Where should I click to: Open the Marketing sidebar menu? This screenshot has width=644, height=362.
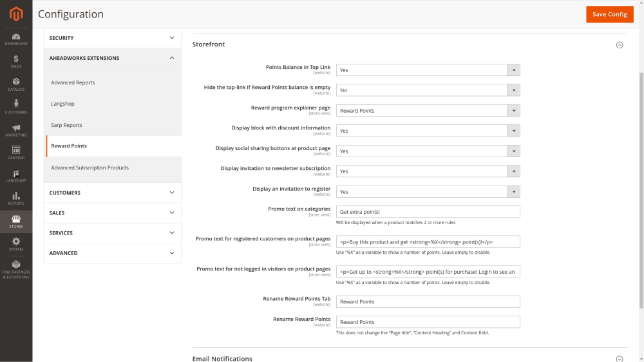[x=16, y=130]
